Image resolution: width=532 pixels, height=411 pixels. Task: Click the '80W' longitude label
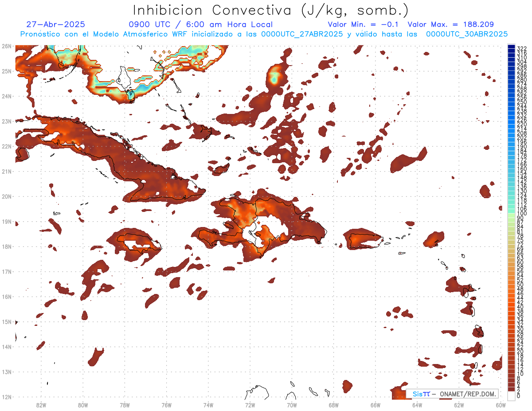(x=82, y=405)
